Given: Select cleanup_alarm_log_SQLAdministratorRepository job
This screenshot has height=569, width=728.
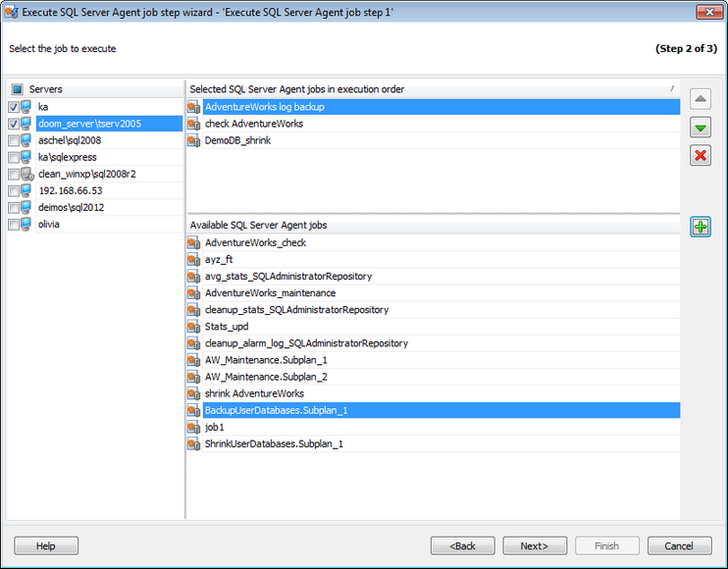Looking at the screenshot, I should tap(442, 343).
